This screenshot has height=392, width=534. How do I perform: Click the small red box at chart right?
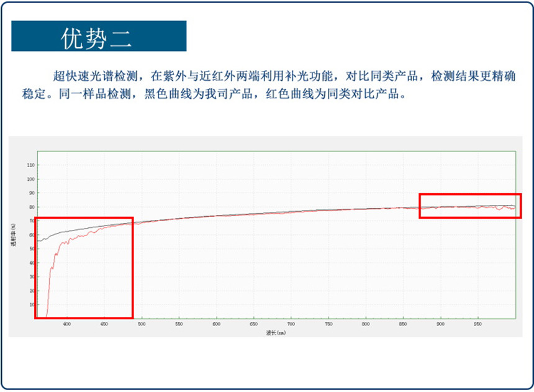tap(469, 206)
